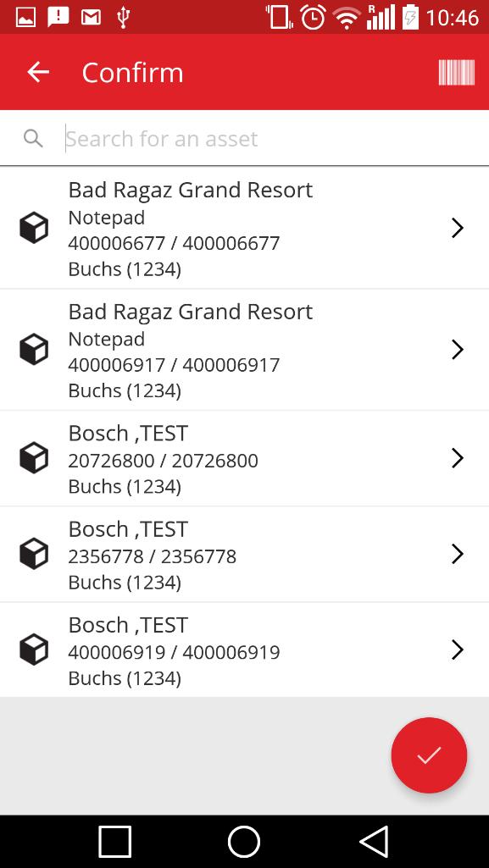This screenshot has height=868, width=489.
Task: Click the cube icon for asset 400006917
Action: coord(34,349)
